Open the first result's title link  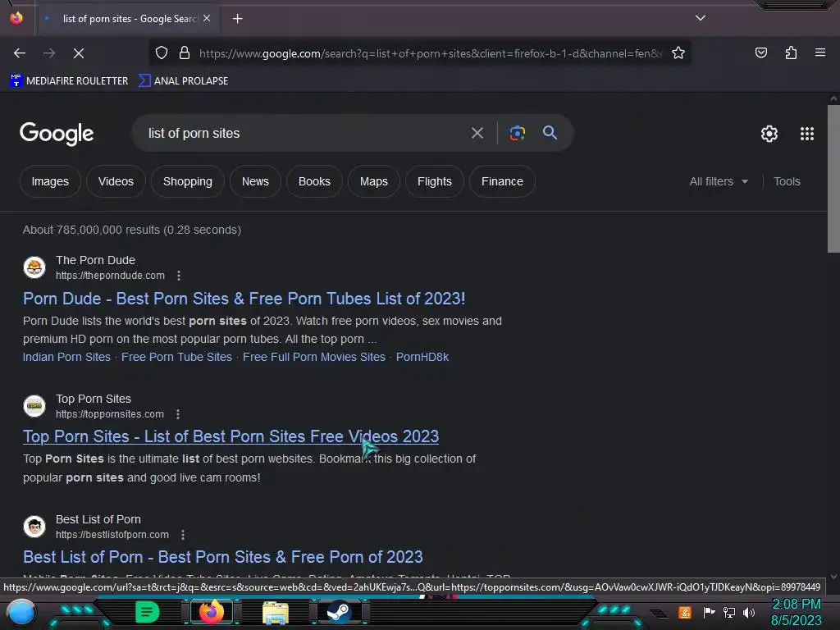click(244, 299)
